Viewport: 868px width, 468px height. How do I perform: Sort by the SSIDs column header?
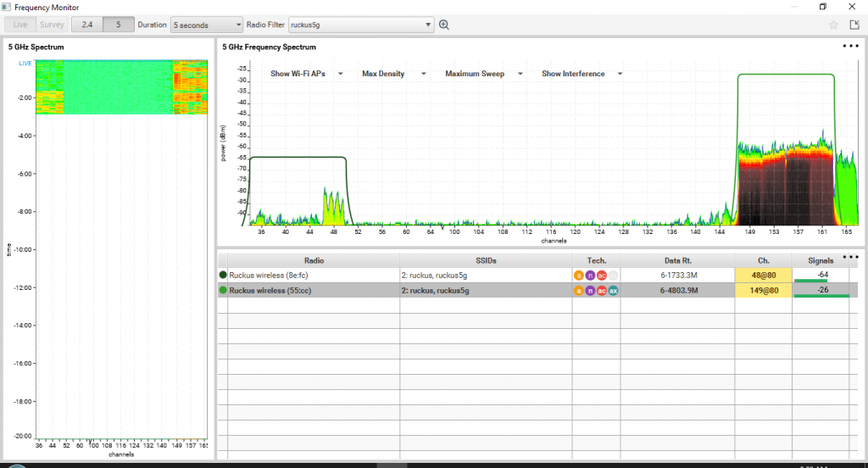(486, 260)
